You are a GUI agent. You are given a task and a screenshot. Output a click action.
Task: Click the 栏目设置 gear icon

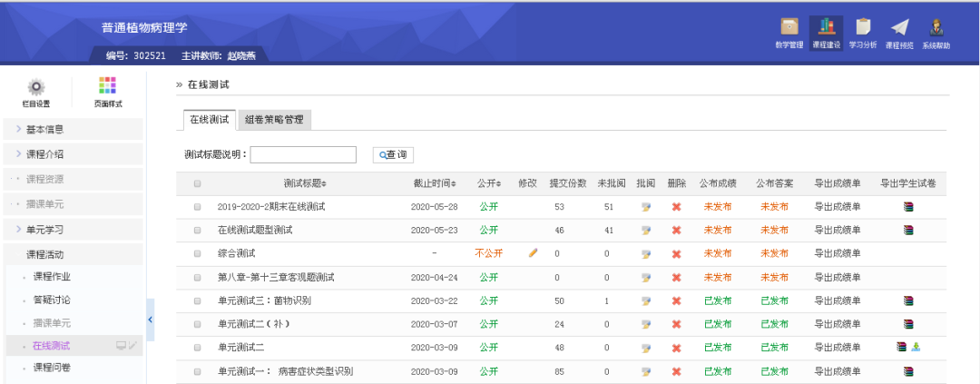(36, 87)
